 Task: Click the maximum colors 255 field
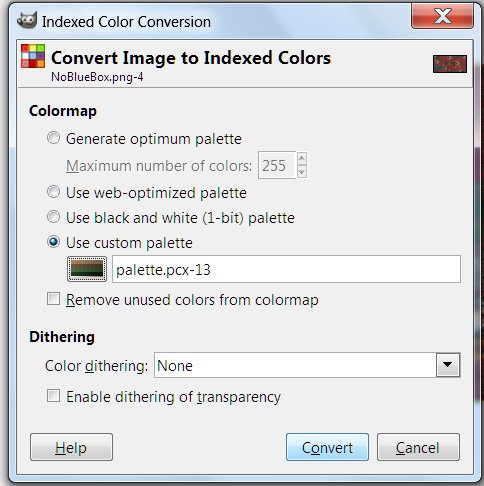tap(277, 165)
